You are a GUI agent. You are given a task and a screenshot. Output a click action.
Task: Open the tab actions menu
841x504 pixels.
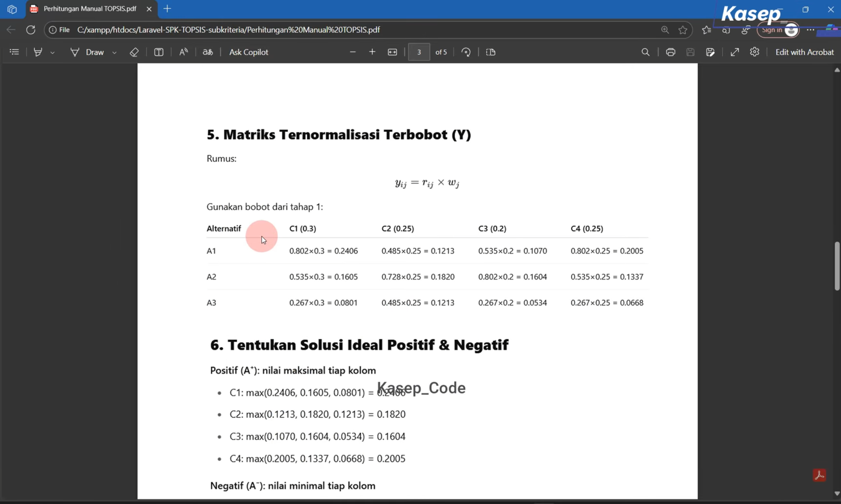[x=12, y=9]
